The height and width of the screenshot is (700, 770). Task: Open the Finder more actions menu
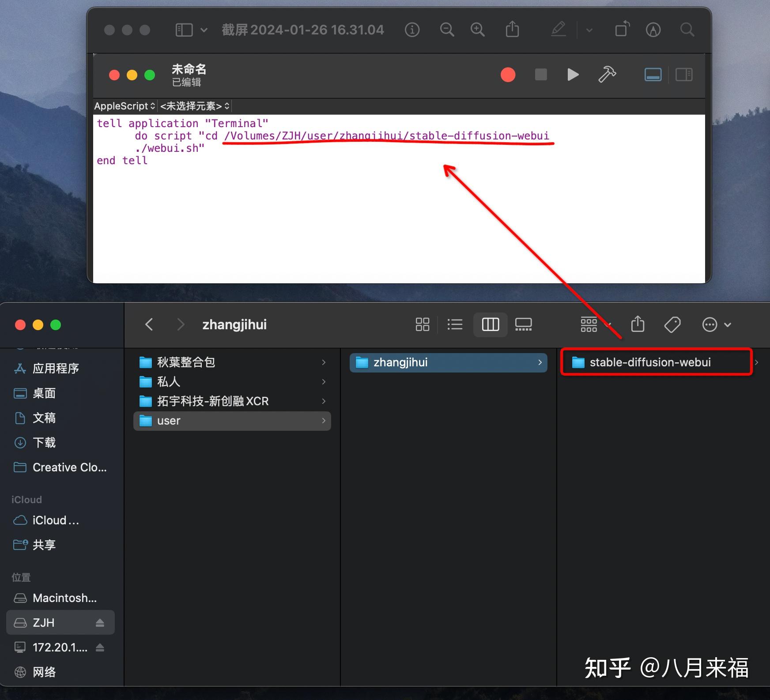click(716, 324)
